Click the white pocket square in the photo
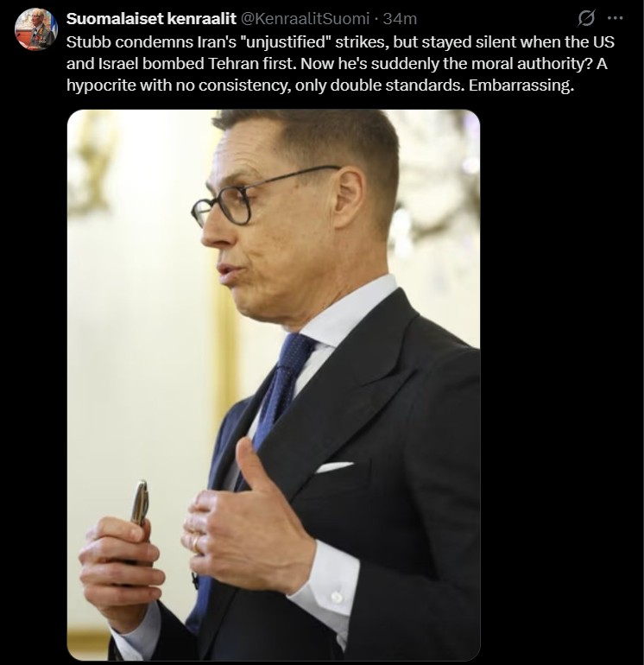Viewport: 644px width, 665px height. (334, 467)
